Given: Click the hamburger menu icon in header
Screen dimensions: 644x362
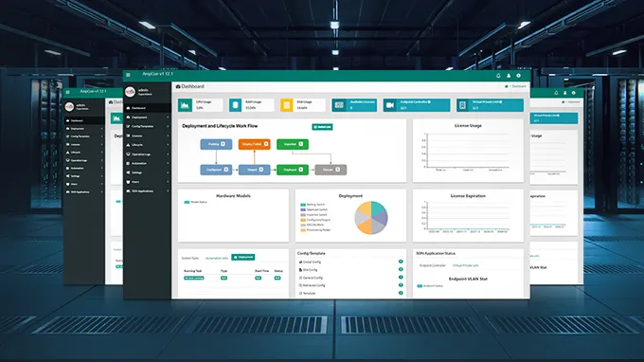Looking at the screenshot, I should (128, 75).
